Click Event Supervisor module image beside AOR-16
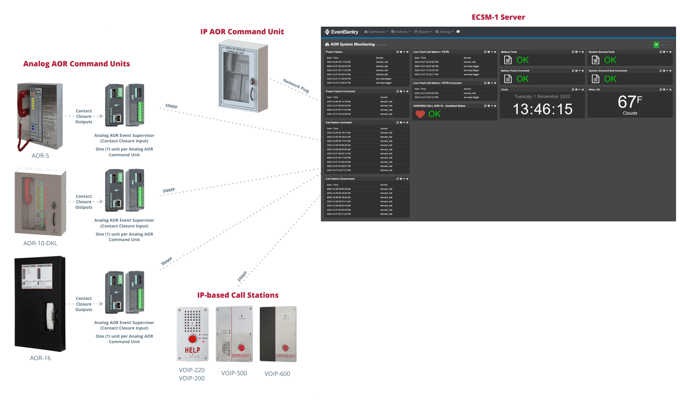 pos(124,292)
